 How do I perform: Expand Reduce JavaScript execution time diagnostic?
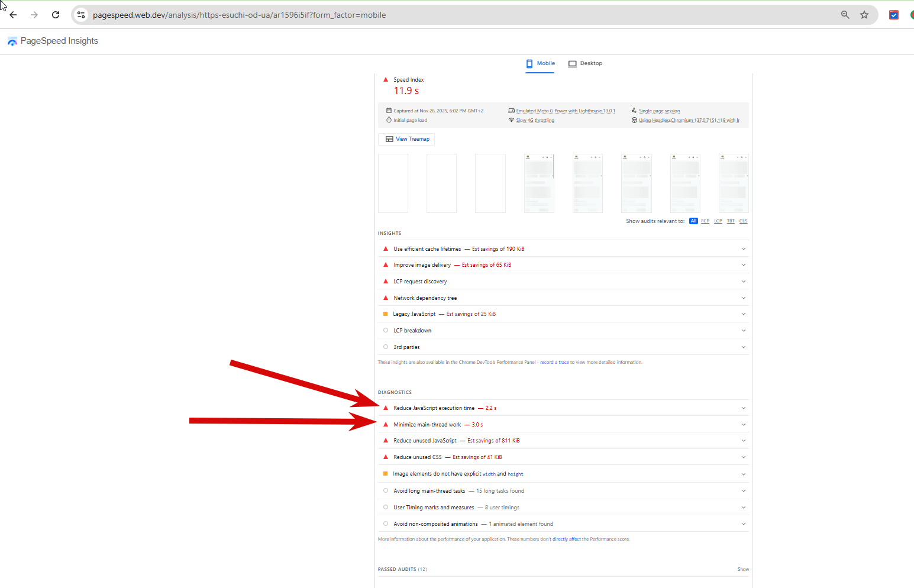point(563,408)
